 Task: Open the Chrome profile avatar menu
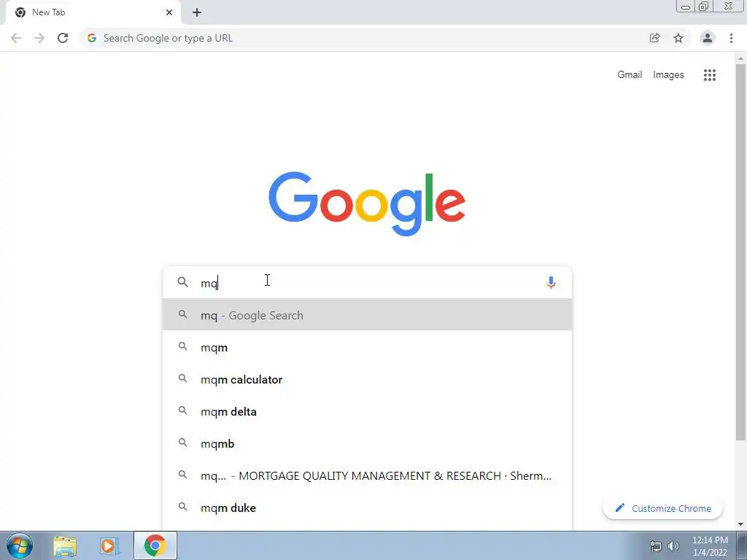(x=708, y=38)
